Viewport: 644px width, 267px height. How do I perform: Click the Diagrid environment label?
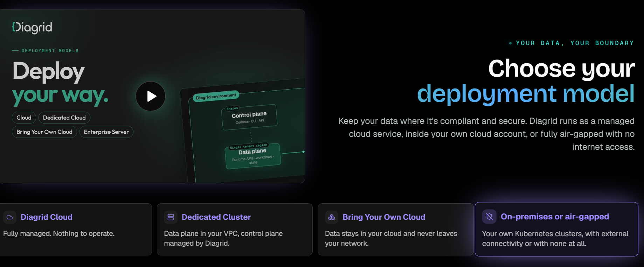click(216, 96)
